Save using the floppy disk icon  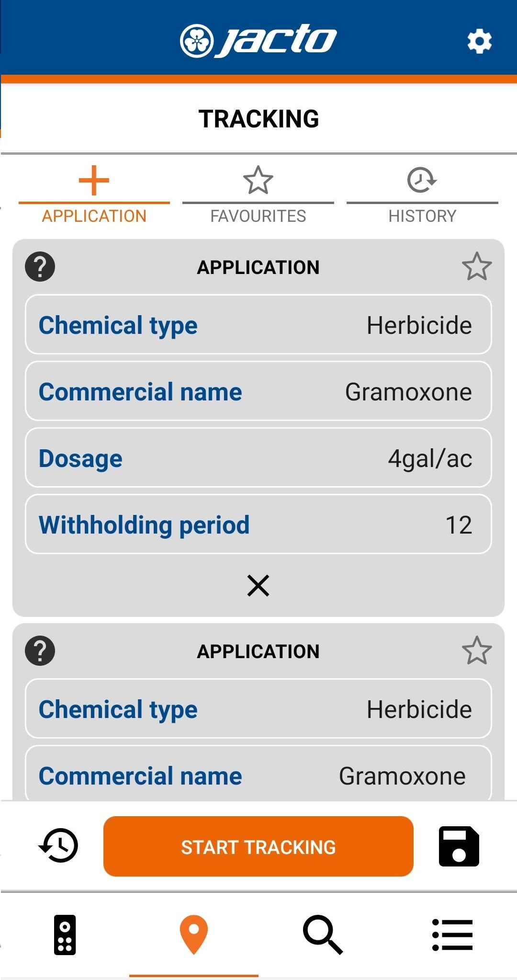(459, 846)
